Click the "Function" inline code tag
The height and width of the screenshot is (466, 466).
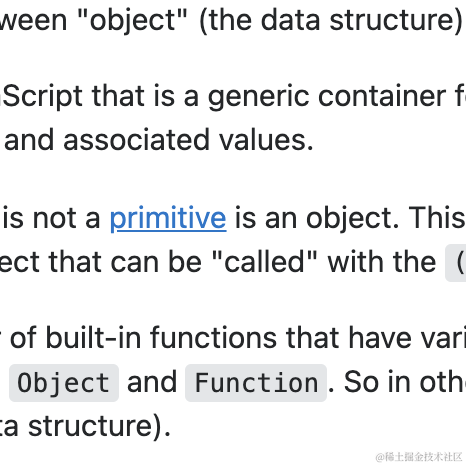point(256,383)
